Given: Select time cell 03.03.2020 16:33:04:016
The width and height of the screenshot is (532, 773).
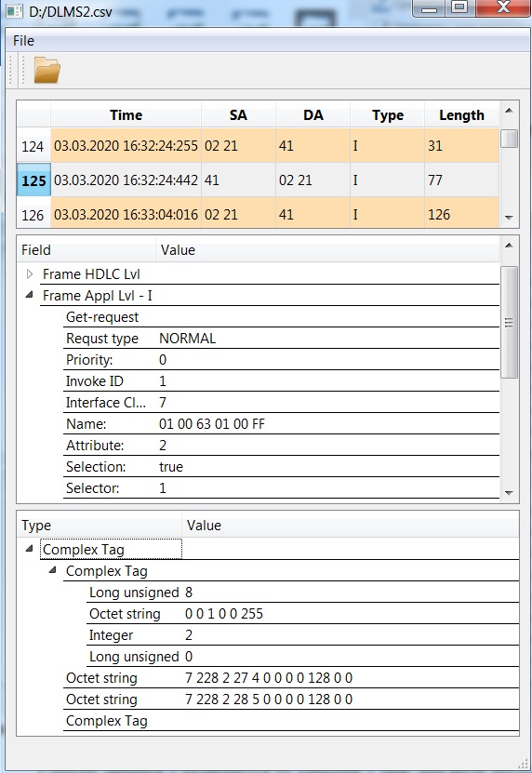Looking at the screenshot, I should [x=126, y=214].
